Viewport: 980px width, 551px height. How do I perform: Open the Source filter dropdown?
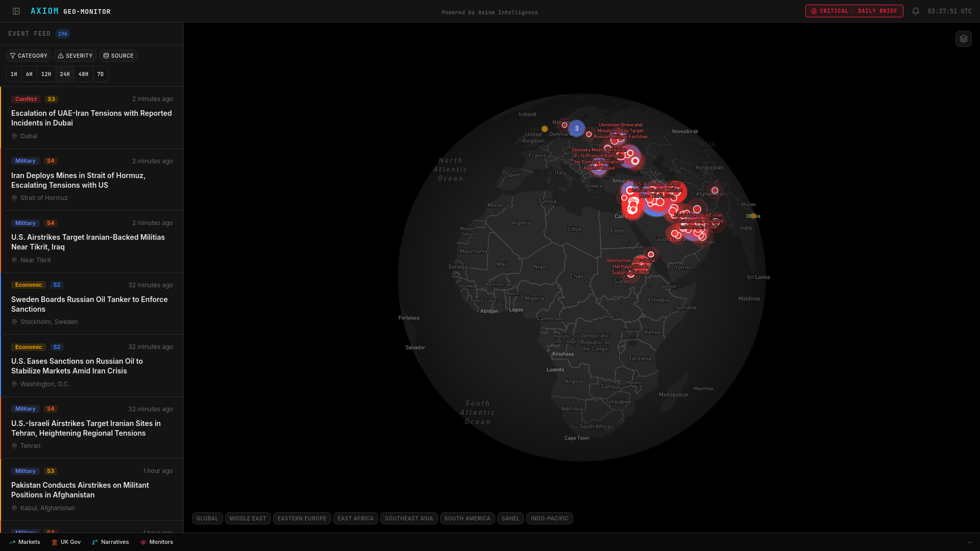pyautogui.click(x=118, y=56)
